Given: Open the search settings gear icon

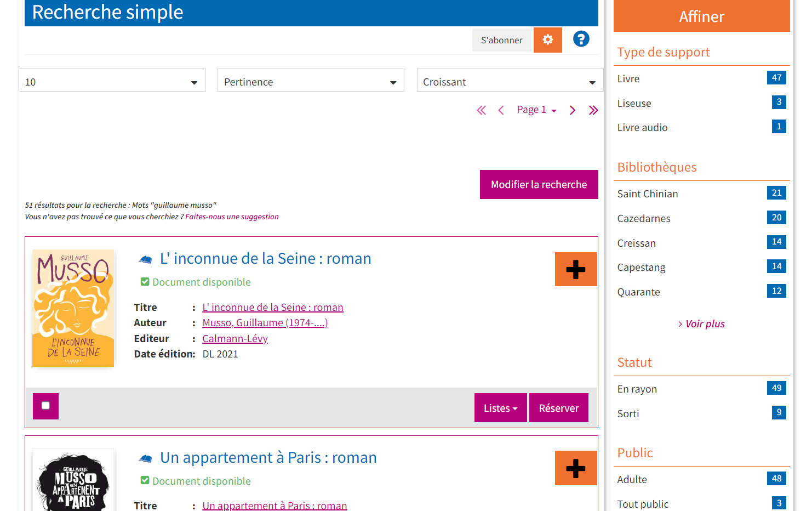Looking at the screenshot, I should pyautogui.click(x=547, y=39).
